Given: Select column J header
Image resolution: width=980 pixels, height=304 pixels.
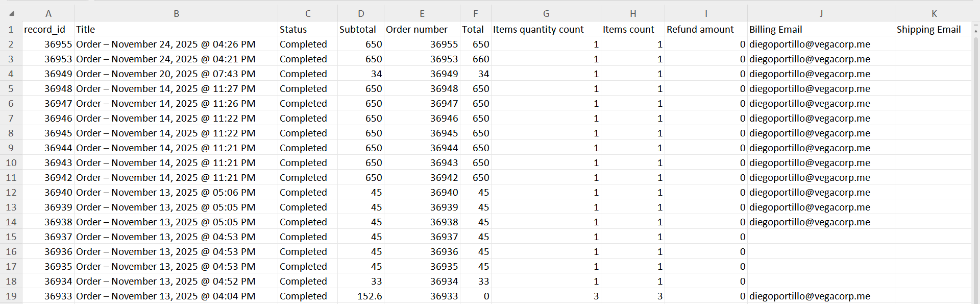Looking at the screenshot, I should pyautogui.click(x=821, y=14).
